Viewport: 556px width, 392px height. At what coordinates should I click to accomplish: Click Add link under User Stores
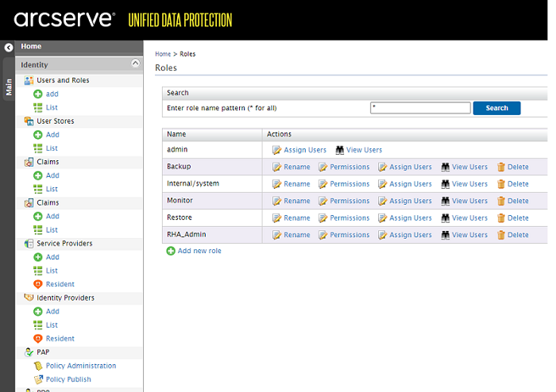click(52, 135)
